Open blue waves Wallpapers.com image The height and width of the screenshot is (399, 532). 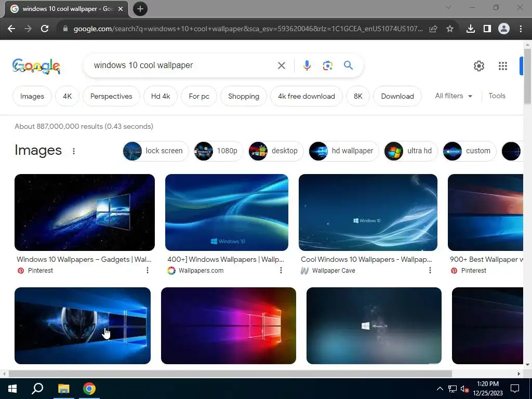pos(227,212)
